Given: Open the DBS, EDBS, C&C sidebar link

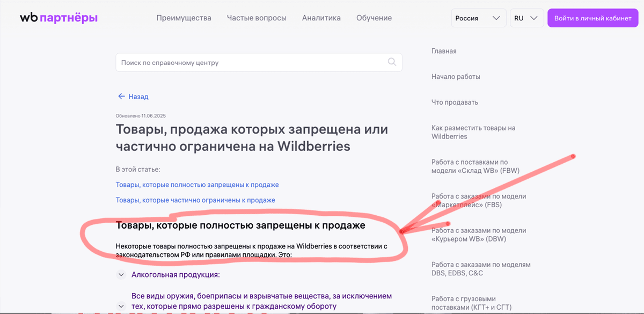Looking at the screenshot, I should (481, 269).
